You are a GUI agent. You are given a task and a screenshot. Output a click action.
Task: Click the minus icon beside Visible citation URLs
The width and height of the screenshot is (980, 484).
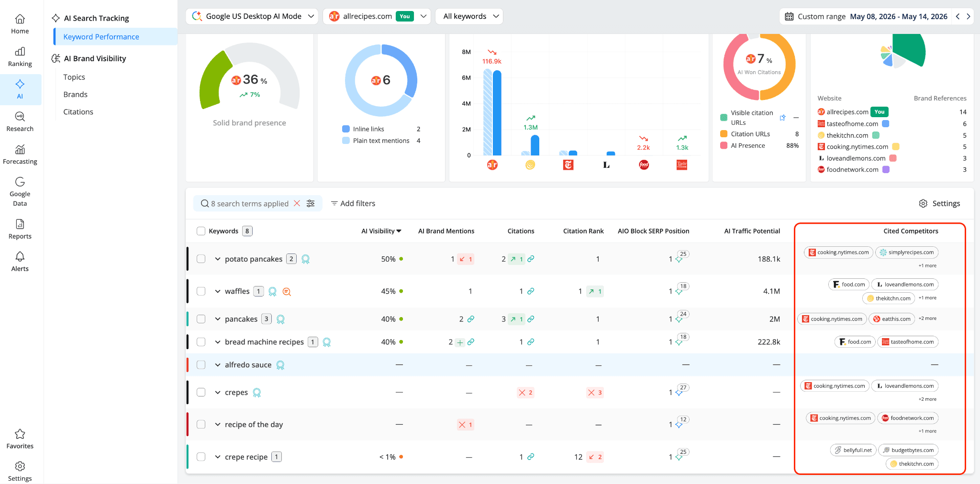(796, 118)
